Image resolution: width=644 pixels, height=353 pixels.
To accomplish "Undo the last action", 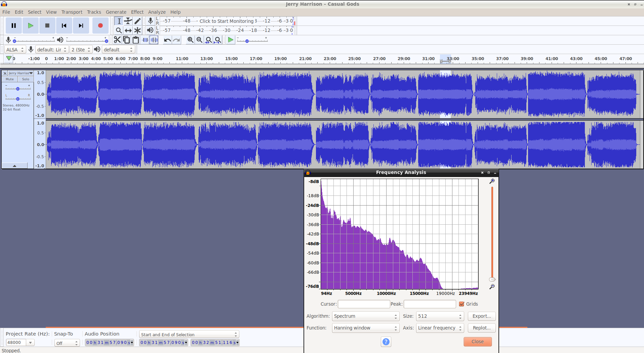I will 167,40.
